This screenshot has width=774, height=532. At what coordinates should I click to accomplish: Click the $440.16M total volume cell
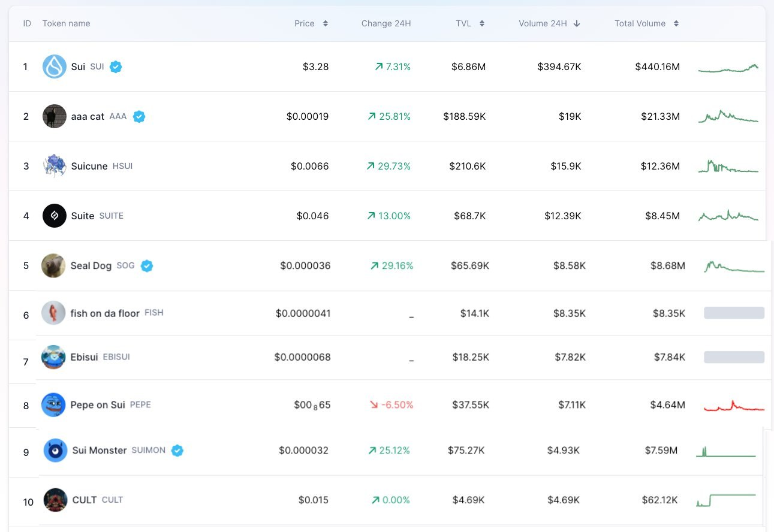658,66
